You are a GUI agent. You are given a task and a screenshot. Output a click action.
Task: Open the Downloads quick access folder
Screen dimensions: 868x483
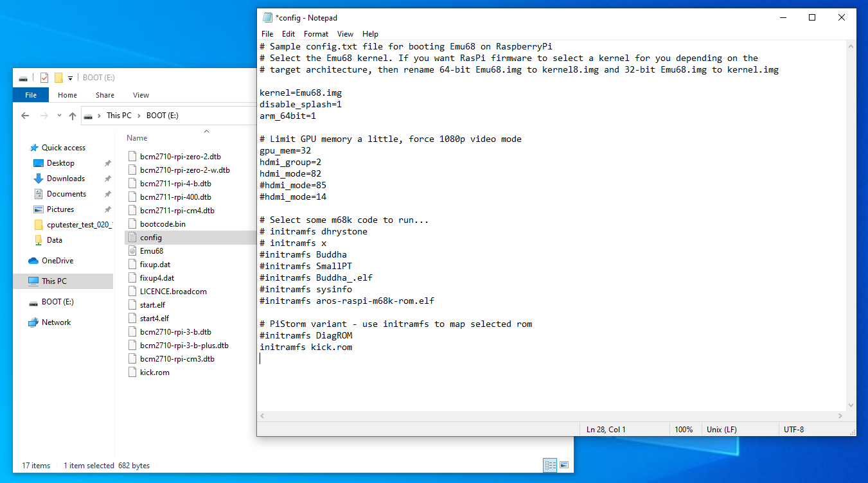(66, 179)
